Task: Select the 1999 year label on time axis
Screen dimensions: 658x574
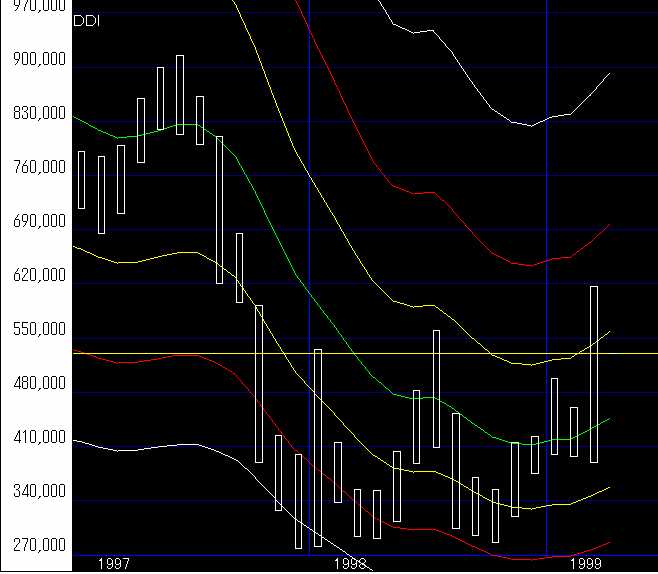Action: coord(586,564)
